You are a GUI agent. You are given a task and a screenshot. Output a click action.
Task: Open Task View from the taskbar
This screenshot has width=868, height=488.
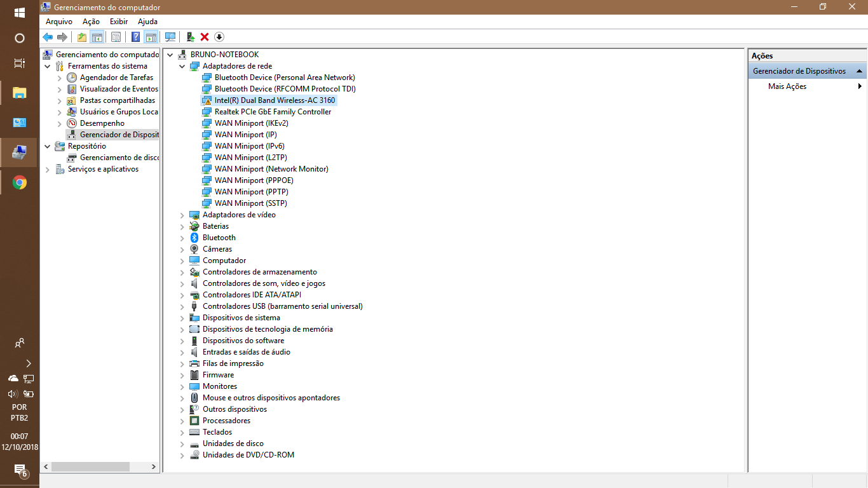click(x=20, y=63)
